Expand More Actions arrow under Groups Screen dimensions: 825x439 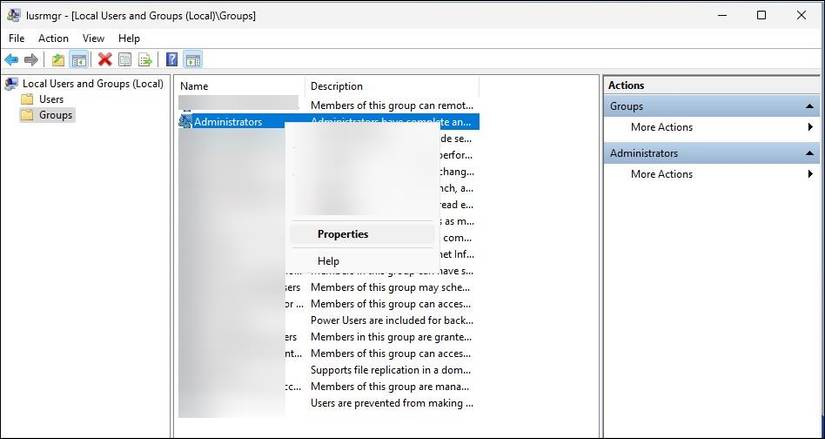click(x=810, y=127)
